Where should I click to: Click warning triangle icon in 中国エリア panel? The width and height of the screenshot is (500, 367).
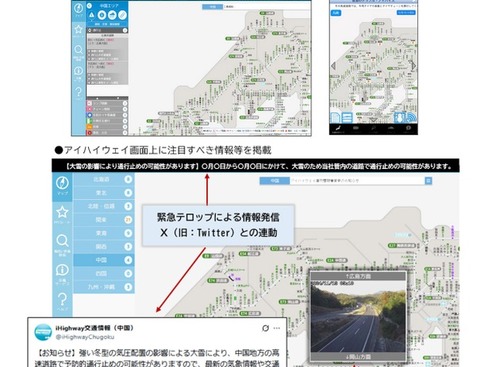pyautogui.click(x=91, y=15)
